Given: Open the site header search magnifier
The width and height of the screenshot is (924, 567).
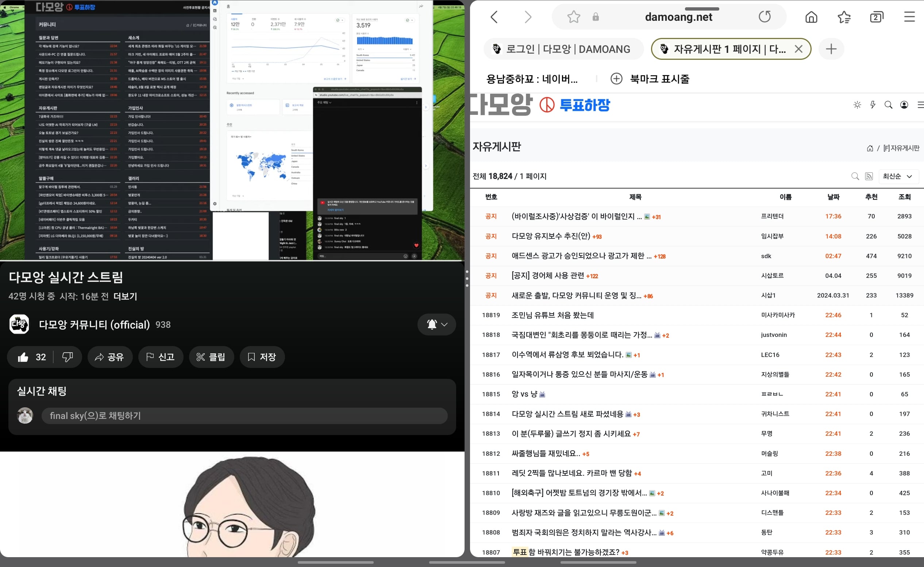Looking at the screenshot, I should (888, 105).
